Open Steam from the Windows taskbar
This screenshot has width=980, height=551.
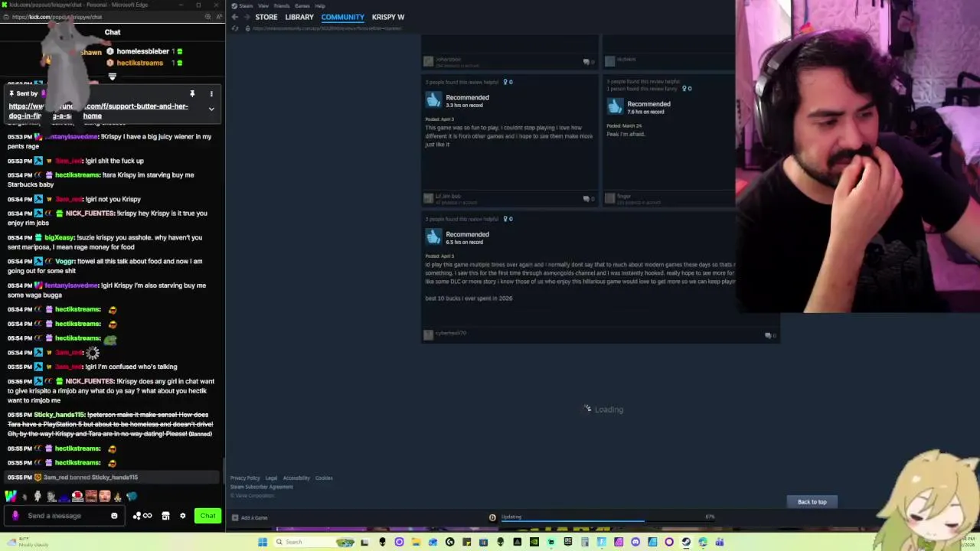click(686, 542)
